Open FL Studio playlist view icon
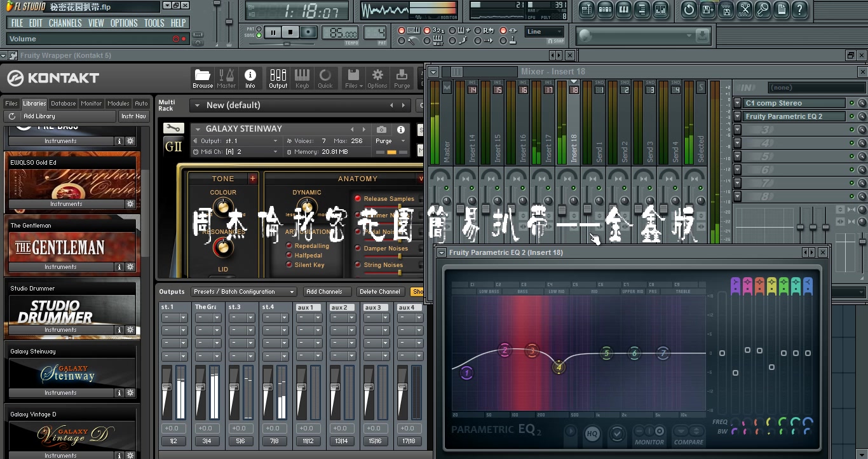868x459 pixels. (587, 10)
